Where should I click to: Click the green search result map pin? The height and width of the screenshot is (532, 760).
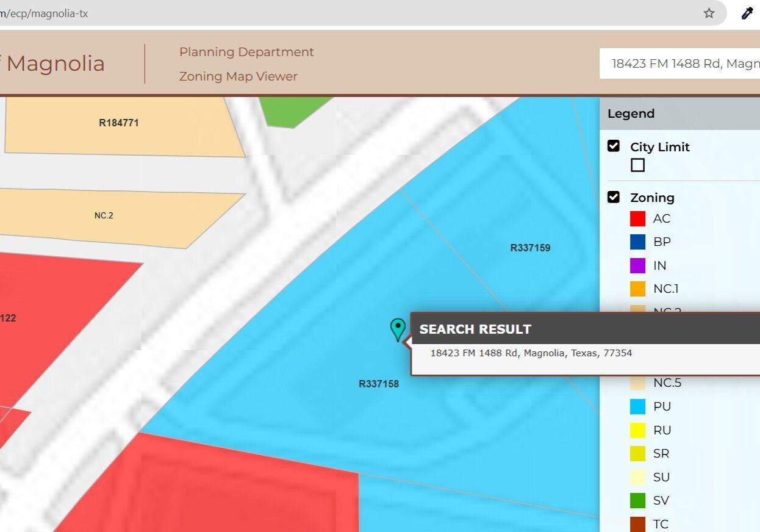pyautogui.click(x=398, y=329)
